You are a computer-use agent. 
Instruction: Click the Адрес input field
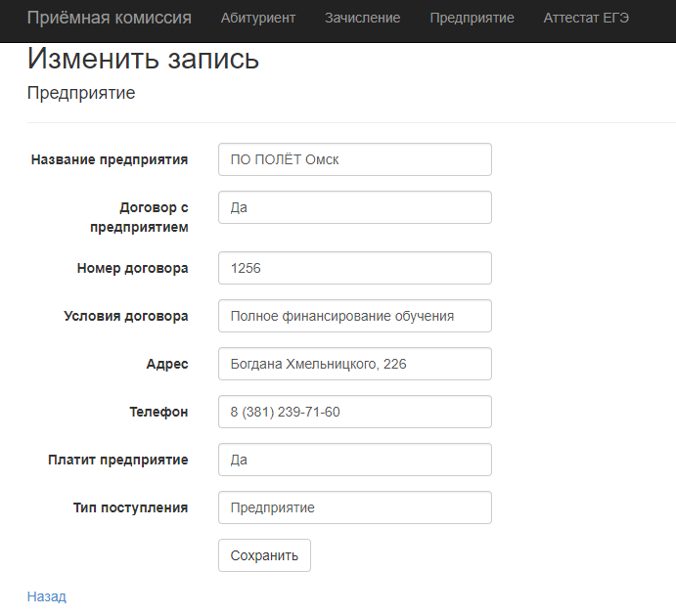point(355,364)
